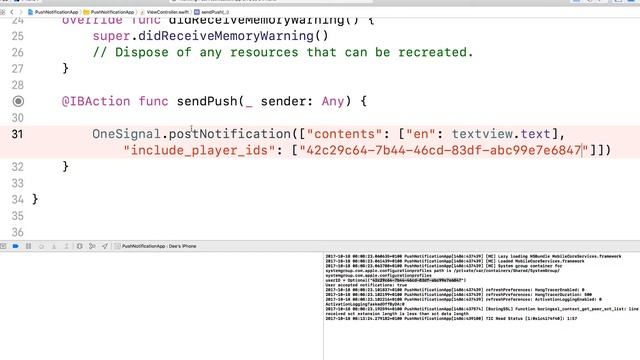Click line number 34 in gutter

tap(18, 199)
